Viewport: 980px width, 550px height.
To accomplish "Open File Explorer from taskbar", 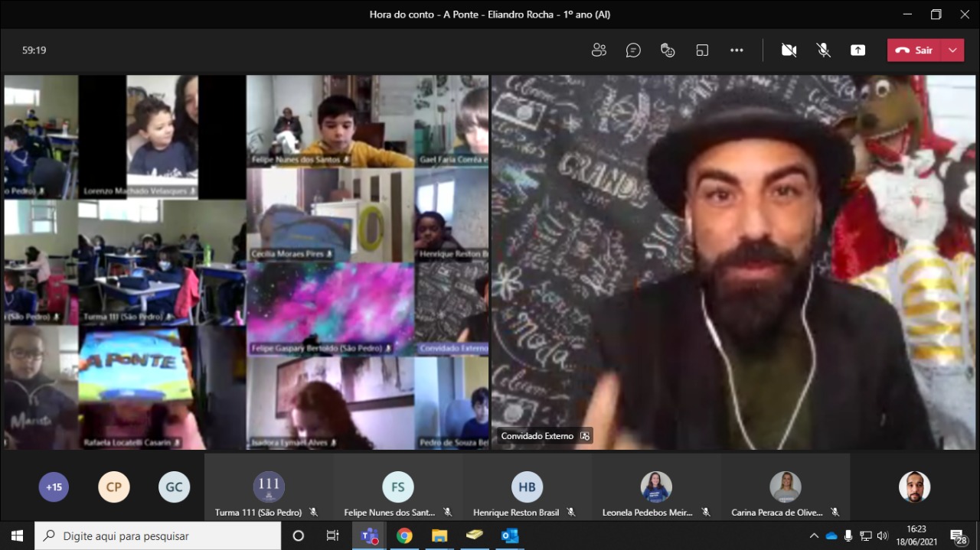I will click(x=439, y=535).
